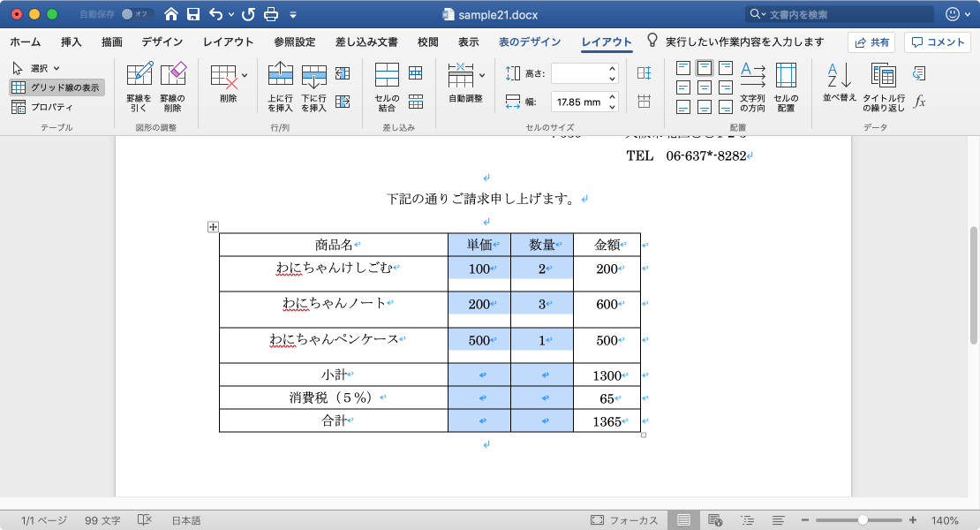Image resolution: width=980 pixels, height=530 pixels.
Task: Click the table move handle
Action: [x=213, y=227]
